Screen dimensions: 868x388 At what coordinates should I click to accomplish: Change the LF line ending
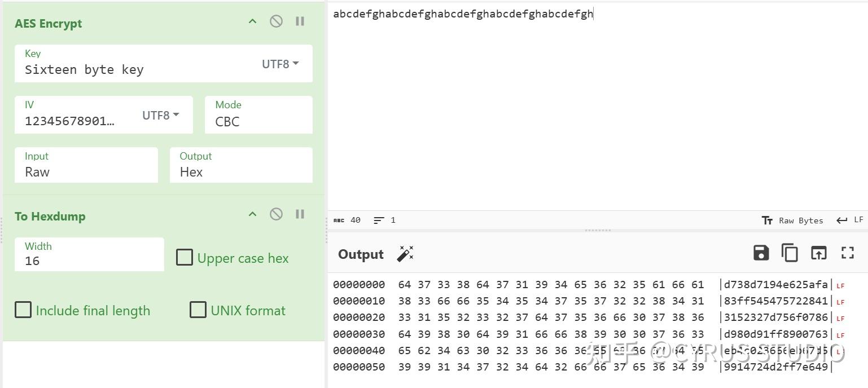[850, 220]
